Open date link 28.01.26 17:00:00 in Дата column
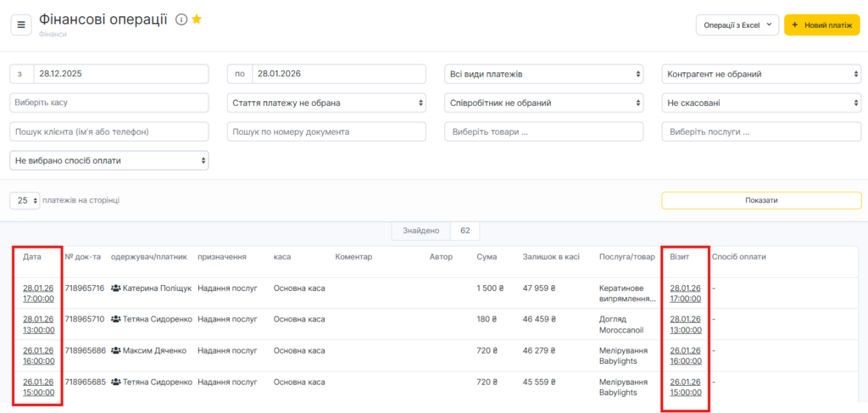The height and width of the screenshot is (413, 868). [38, 293]
